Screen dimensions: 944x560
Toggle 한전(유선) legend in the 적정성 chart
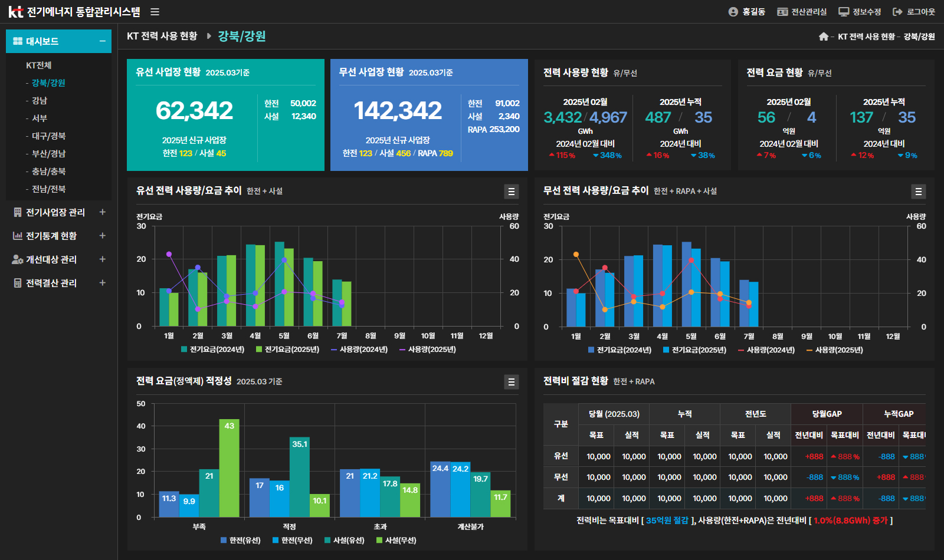coord(241,541)
